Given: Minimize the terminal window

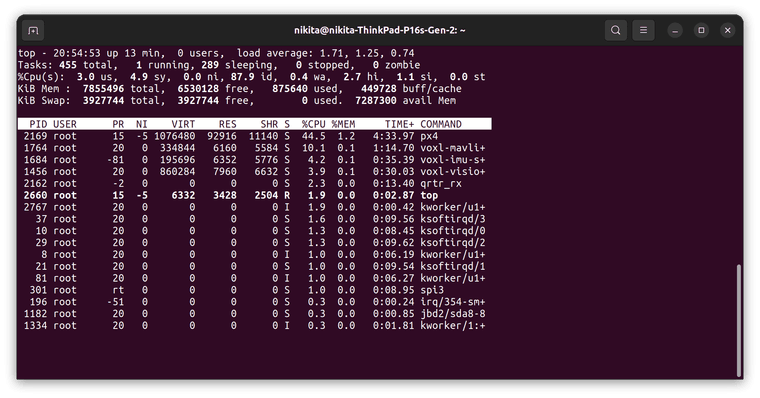Looking at the screenshot, I should click(x=675, y=30).
